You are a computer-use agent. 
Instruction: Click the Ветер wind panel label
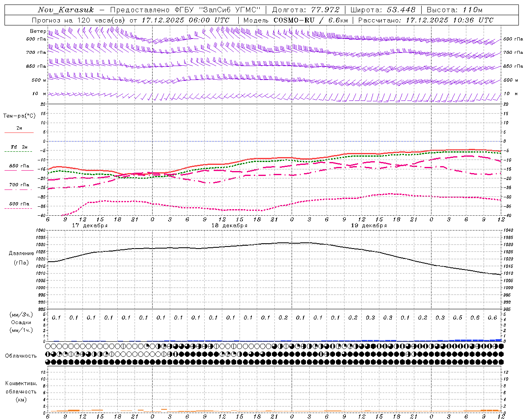[x=38, y=31]
